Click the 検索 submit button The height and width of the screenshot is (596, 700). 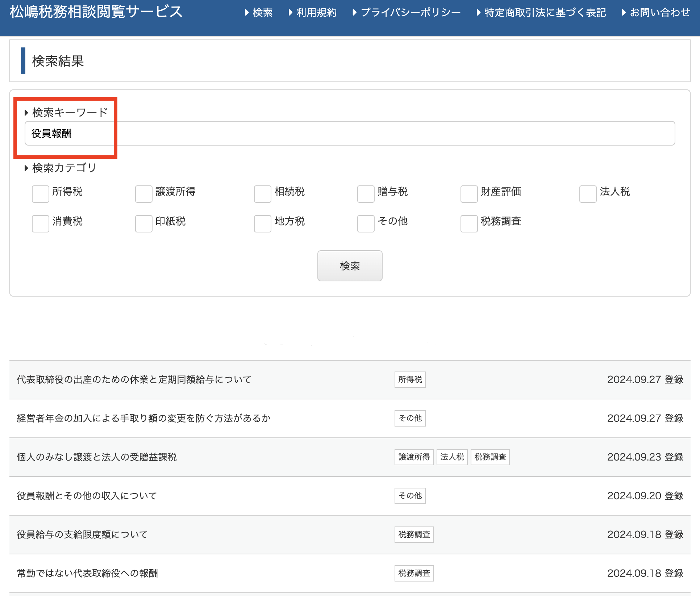tap(350, 266)
